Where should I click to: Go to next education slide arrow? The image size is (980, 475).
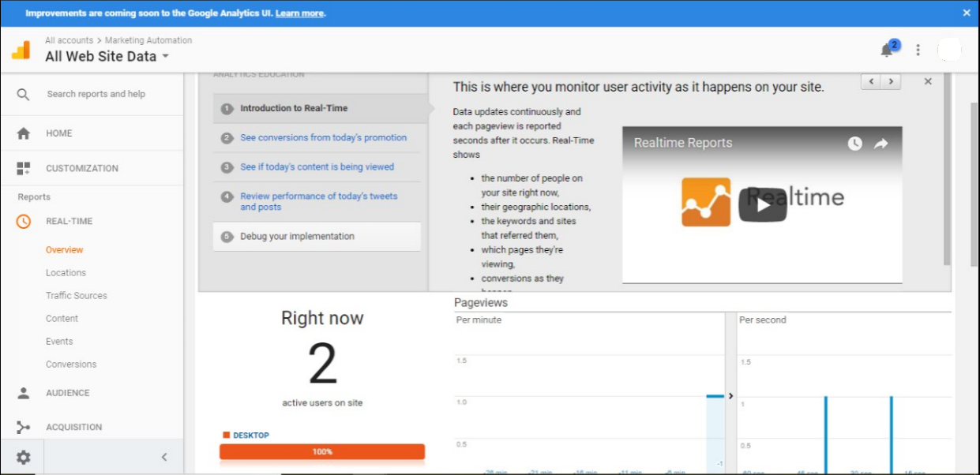(891, 81)
